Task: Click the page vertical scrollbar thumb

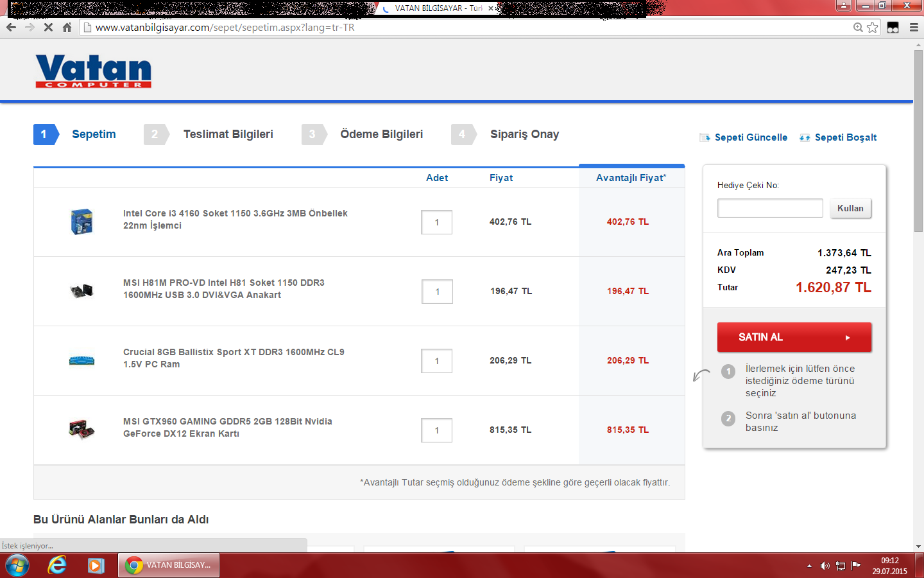Action: tap(918, 140)
